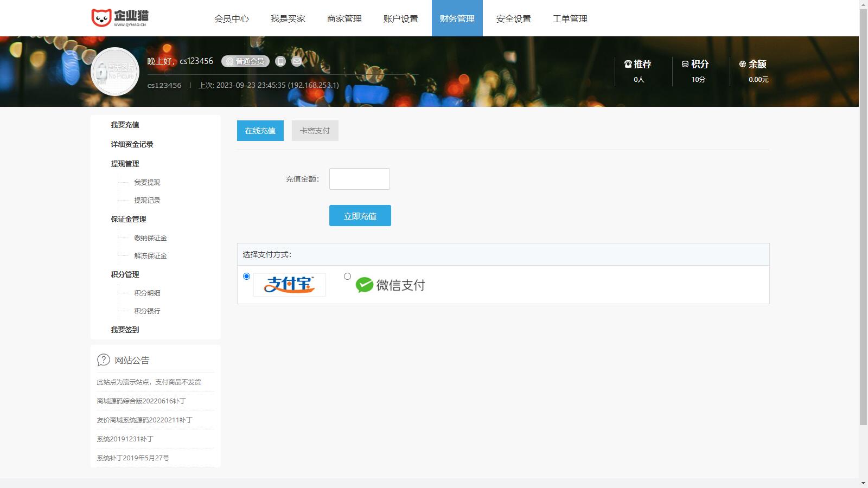
Task: Click the WeChat Pay 微信支付 logo
Action: click(x=391, y=285)
